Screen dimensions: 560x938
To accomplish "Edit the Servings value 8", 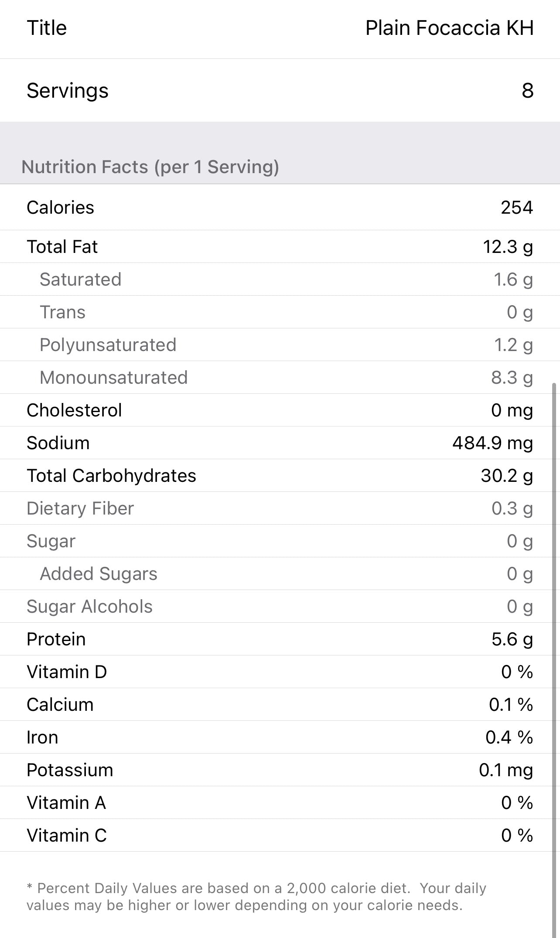I will pyautogui.click(x=527, y=91).
